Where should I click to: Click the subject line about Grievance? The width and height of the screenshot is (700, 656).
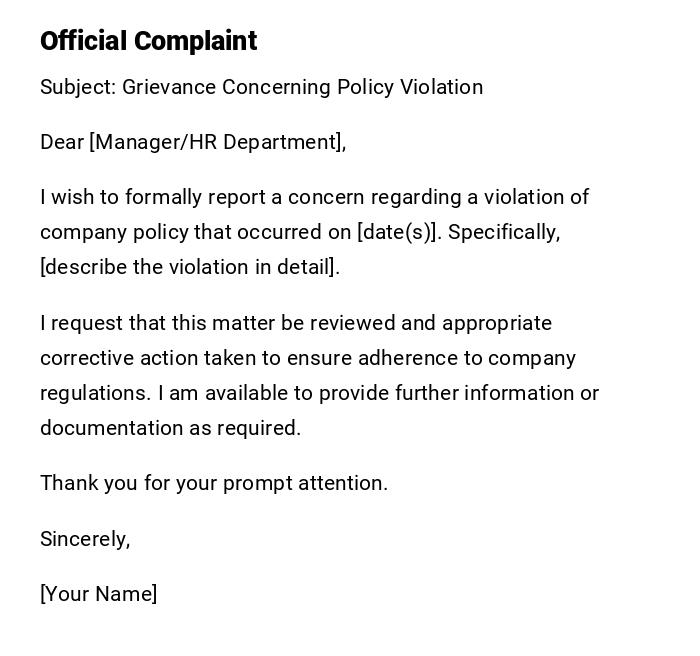pyautogui.click(x=261, y=87)
